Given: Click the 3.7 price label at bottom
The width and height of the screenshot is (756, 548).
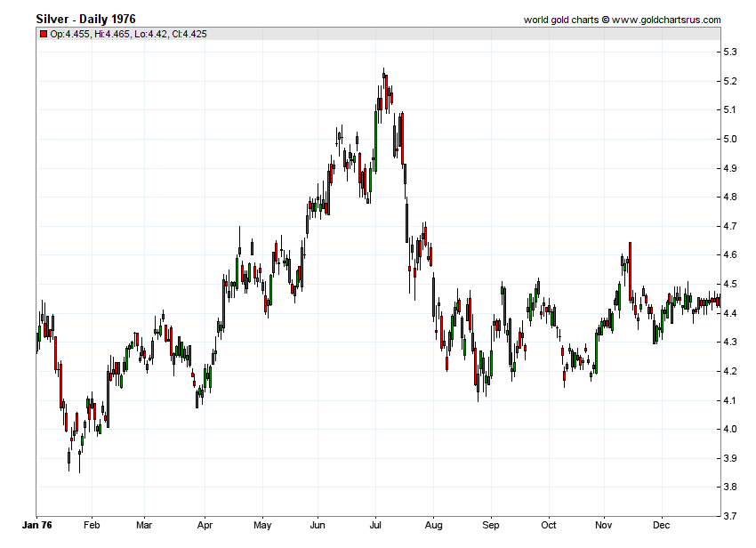Looking at the screenshot, I should (x=730, y=516).
